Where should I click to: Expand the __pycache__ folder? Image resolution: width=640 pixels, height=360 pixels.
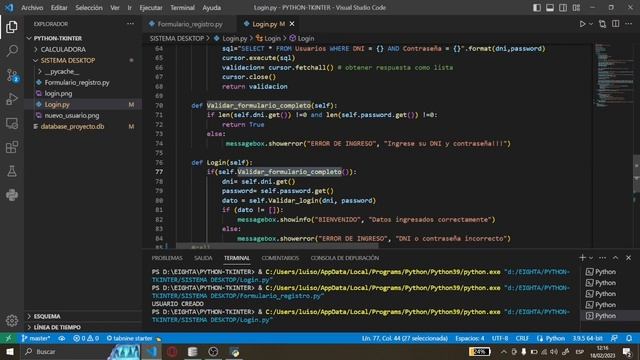coord(83,71)
